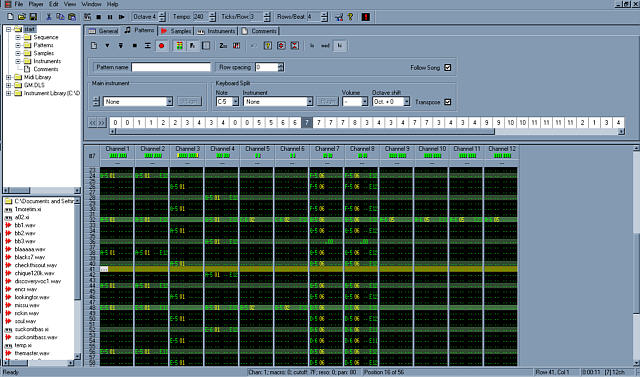Click the Tempo value field
The height and width of the screenshot is (377, 640).
[x=200, y=17]
